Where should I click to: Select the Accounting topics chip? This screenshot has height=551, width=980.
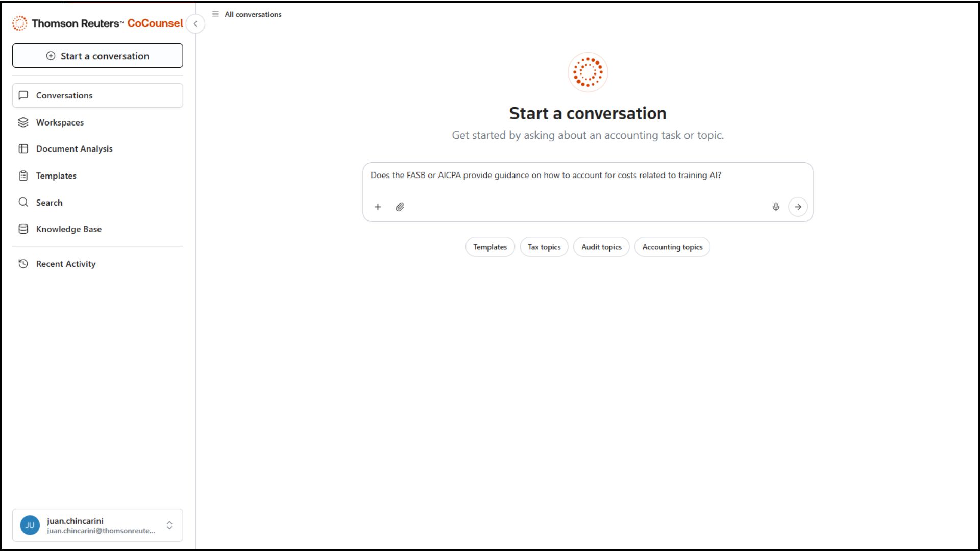point(672,247)
